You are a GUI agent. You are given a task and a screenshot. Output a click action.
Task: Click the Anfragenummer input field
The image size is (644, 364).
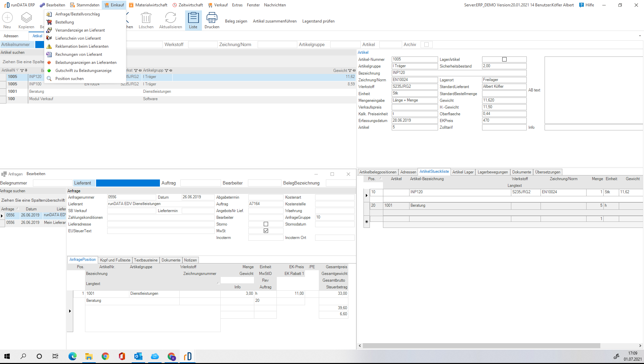tap(131, 197)
